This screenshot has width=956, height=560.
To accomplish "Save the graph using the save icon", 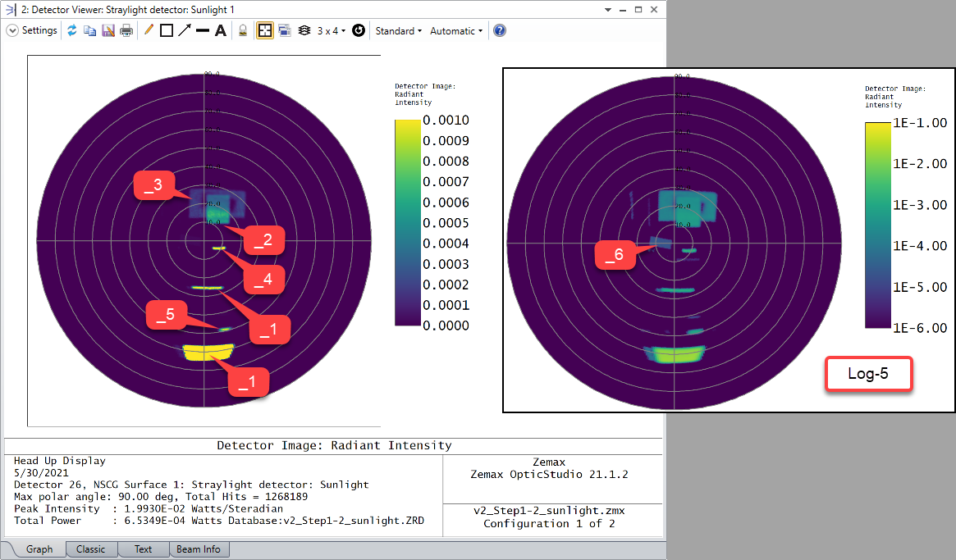I will point(108,30).
